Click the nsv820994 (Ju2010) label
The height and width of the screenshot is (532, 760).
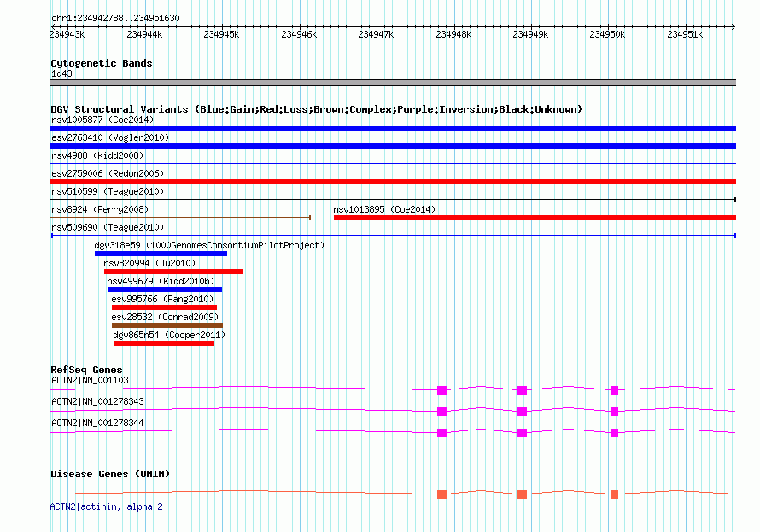pos(149,263)
